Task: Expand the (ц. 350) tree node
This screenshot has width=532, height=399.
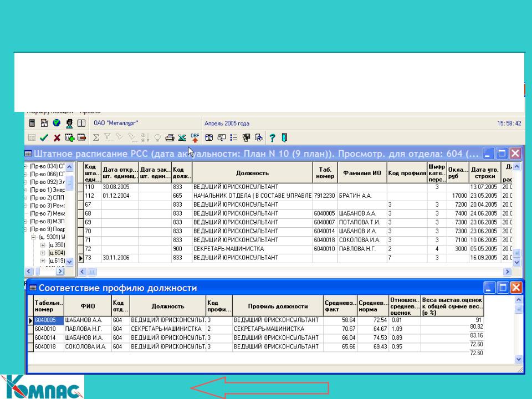Action: (x=43, y=245)
